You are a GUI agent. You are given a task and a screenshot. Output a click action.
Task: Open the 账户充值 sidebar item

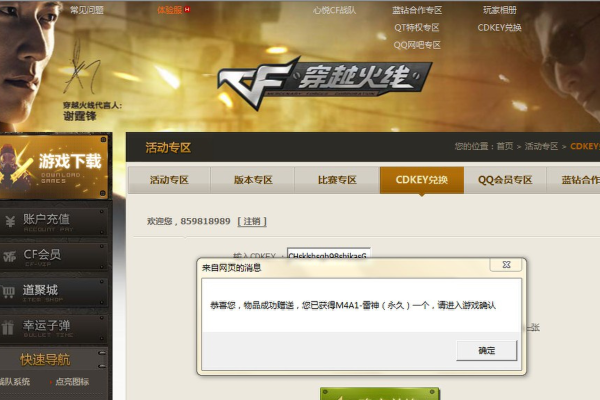pyautogui.click(x=54, y=222)
